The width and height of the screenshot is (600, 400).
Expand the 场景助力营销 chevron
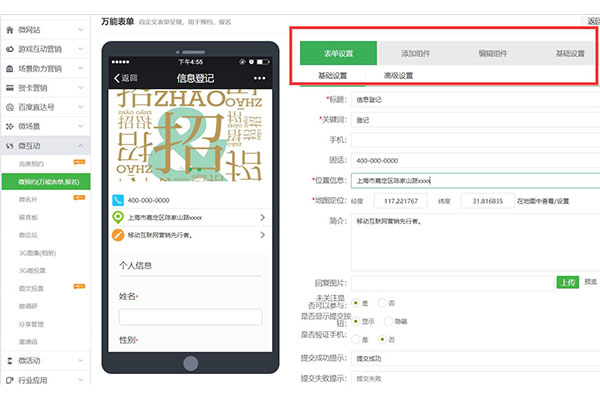(81, 69)
